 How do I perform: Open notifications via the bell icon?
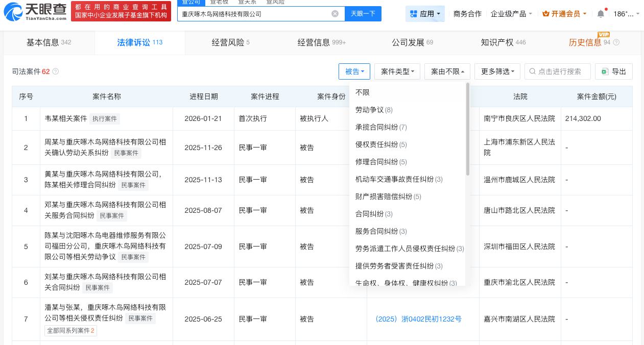click(601, 13)
